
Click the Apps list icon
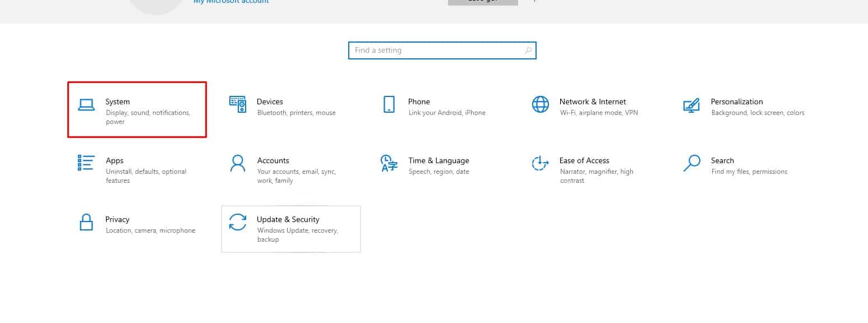click(x=86, y=163)
